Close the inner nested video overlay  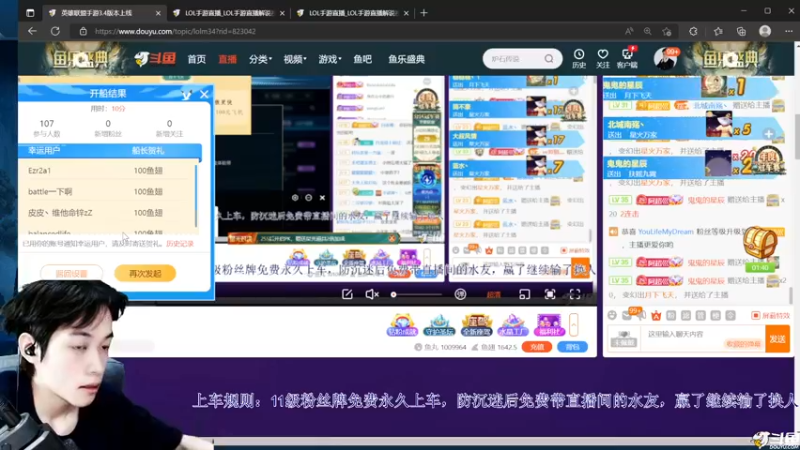click(322, 197)
